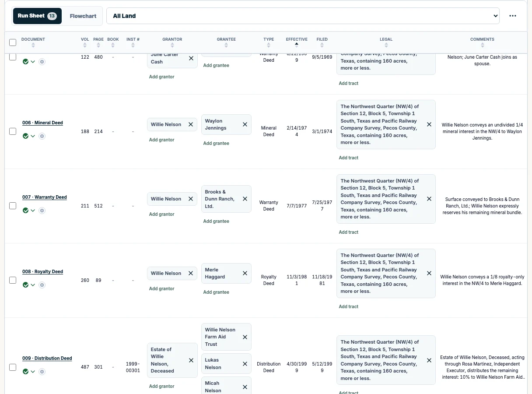Image resolution: width=532 pixels, height=394 pixels.
Task: Expand status chevron in the Vol 122 row
Action: (x=33, y=62)
